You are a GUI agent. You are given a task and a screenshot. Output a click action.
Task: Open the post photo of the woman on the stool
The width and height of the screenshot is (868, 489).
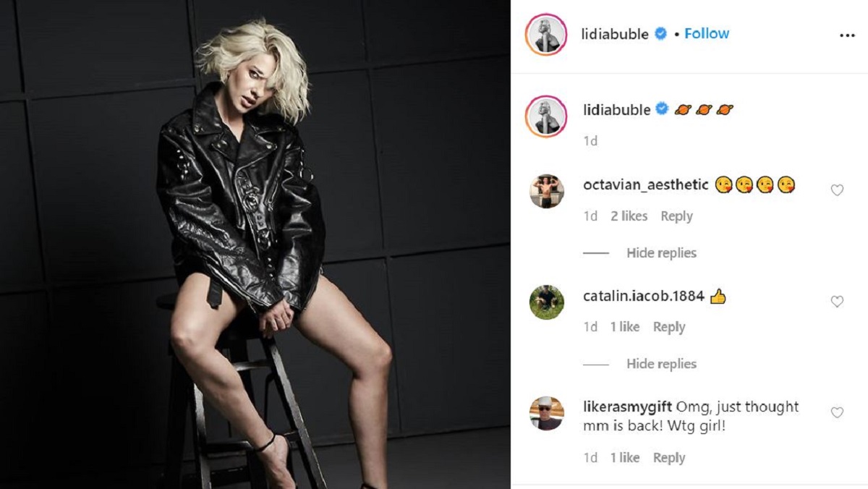coord(255,244)
